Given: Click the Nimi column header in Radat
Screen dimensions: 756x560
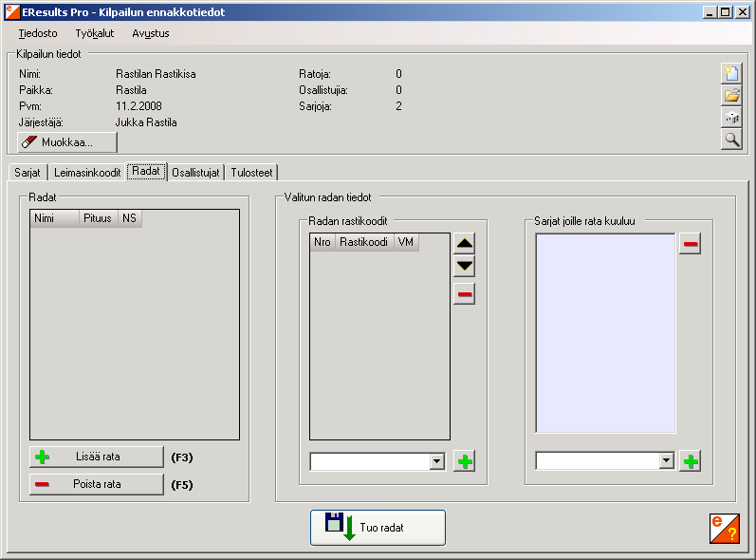Looking at the screenshot, I should pos(54,218).
